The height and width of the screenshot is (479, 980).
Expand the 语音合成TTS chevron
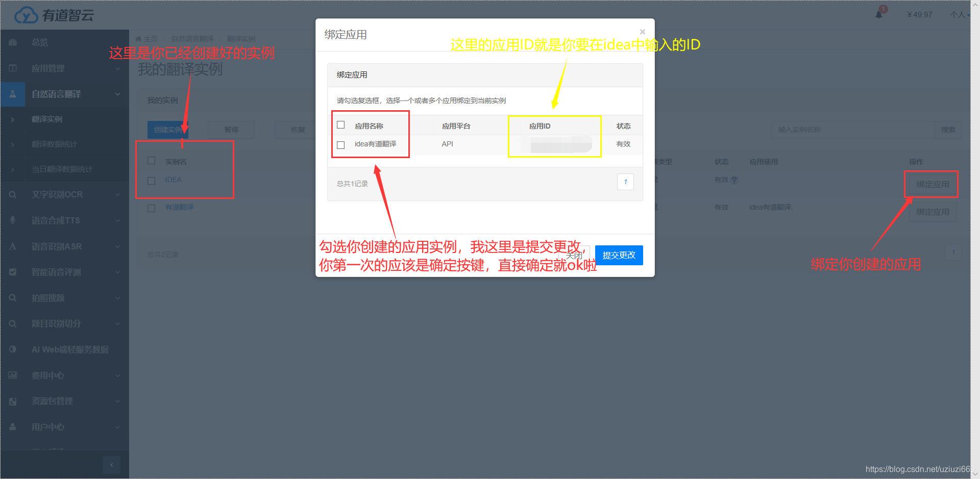point(118,220)
